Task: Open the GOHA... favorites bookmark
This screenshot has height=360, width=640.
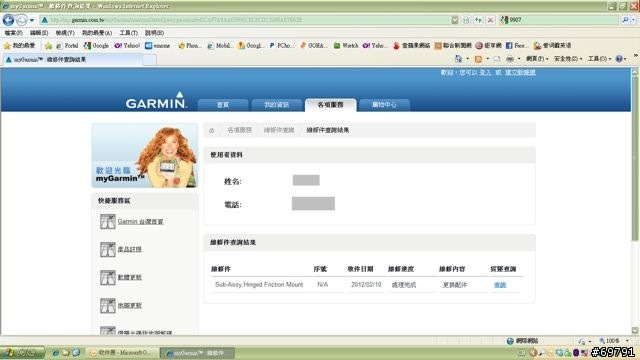Action: pyautogui.click(x=313, y=46)
